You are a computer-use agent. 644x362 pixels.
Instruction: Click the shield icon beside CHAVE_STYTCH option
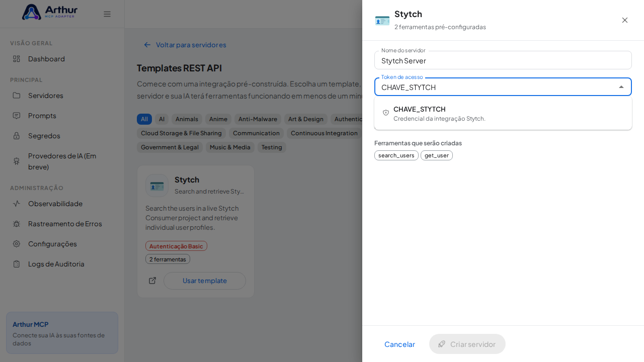coord(386,113)
